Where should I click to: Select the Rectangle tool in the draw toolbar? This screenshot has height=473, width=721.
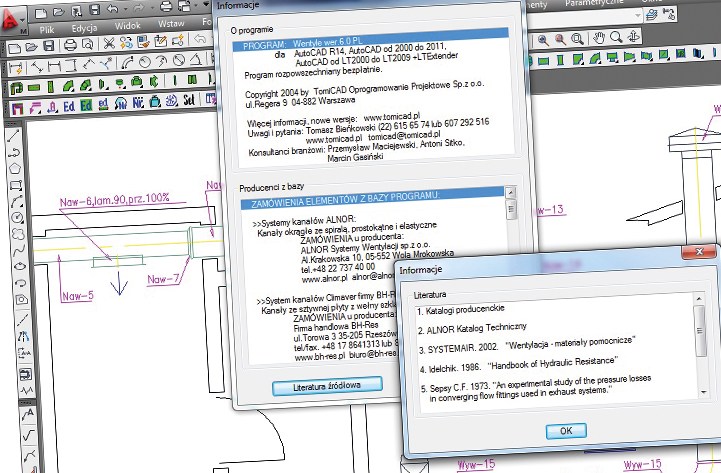(16, 185)
